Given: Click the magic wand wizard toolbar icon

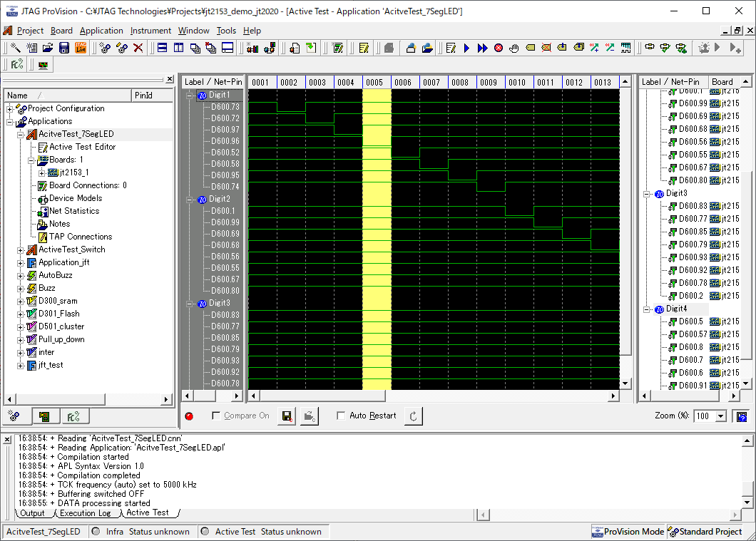Looking at the screenshot, I should coord(16,48).
